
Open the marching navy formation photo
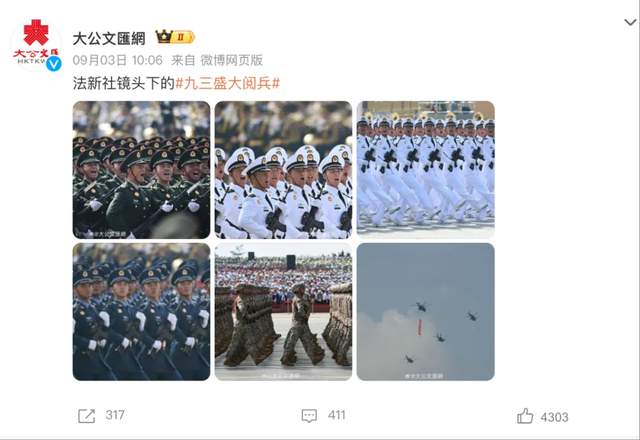point(425,170)
